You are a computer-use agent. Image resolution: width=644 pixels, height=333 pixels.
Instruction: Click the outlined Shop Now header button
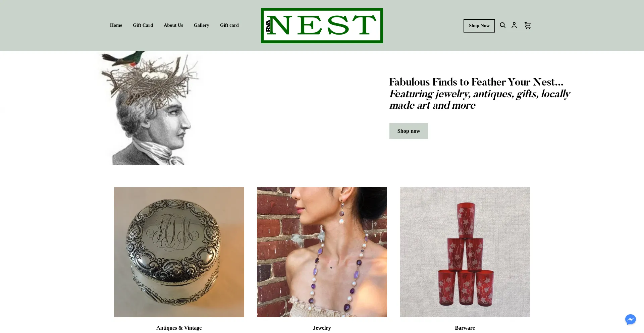pos(479,25)
